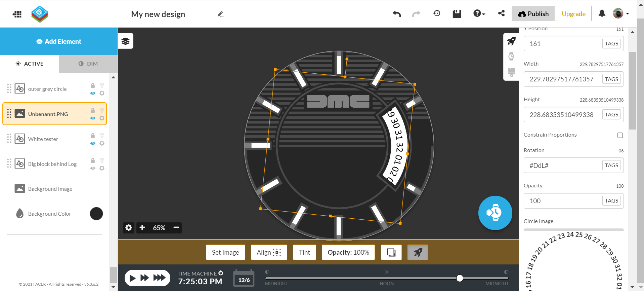Select White tester layer
Screen dimensions: 644x291
point(54,139)
